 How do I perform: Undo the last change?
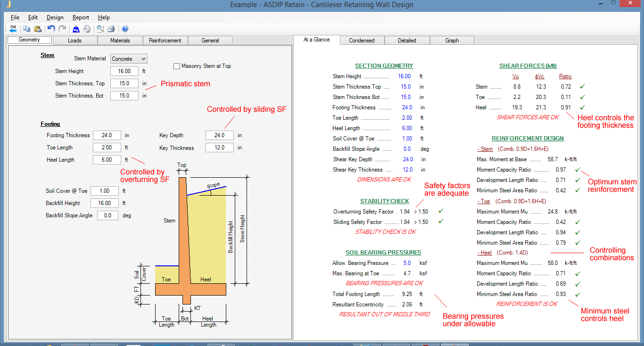(x=51, y=29)
